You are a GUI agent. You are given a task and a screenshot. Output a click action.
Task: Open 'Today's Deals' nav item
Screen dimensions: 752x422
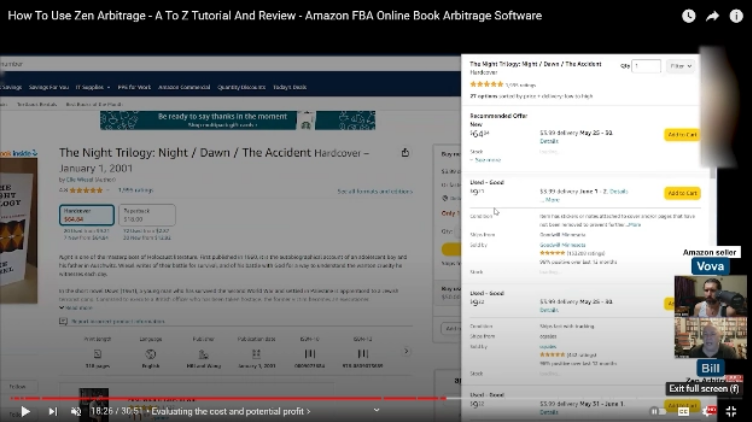[x=290, y=87]
